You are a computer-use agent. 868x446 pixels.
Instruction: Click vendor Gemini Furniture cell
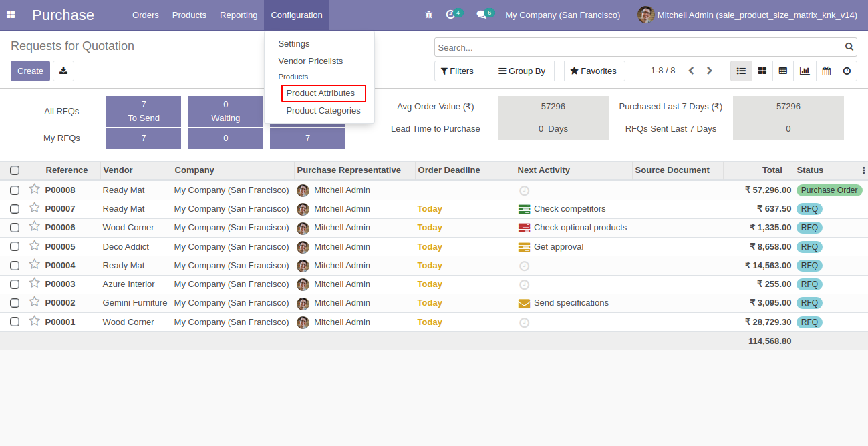(x=135, y=303)
